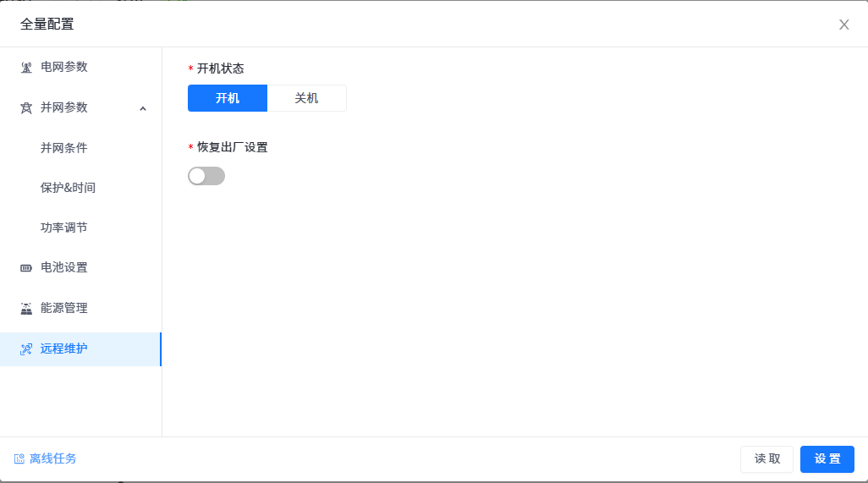
Task: Close the 全量配置 dialog with the X
Action: click(843, 25)
